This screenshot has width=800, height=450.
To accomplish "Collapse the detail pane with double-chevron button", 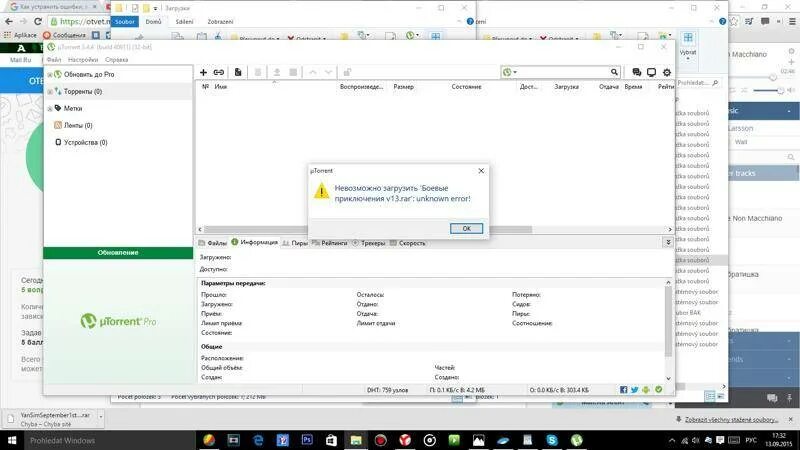I will (668, 243).
